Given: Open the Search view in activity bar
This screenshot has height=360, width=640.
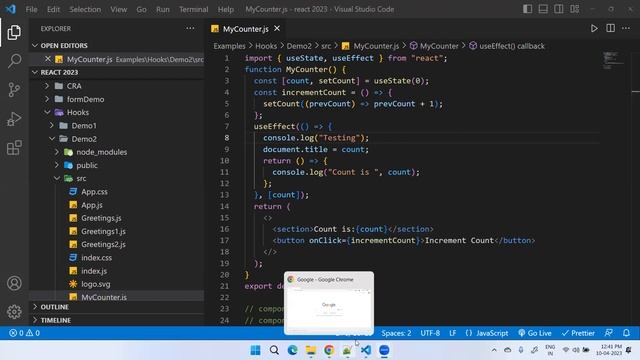Looking at the screenshot, I should click(14, 61).
